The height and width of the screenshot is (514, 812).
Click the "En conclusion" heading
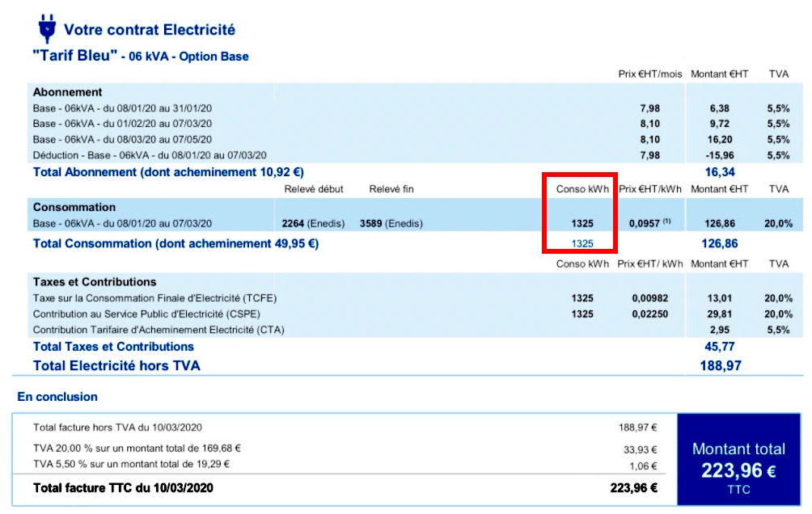tap(57, 397)
